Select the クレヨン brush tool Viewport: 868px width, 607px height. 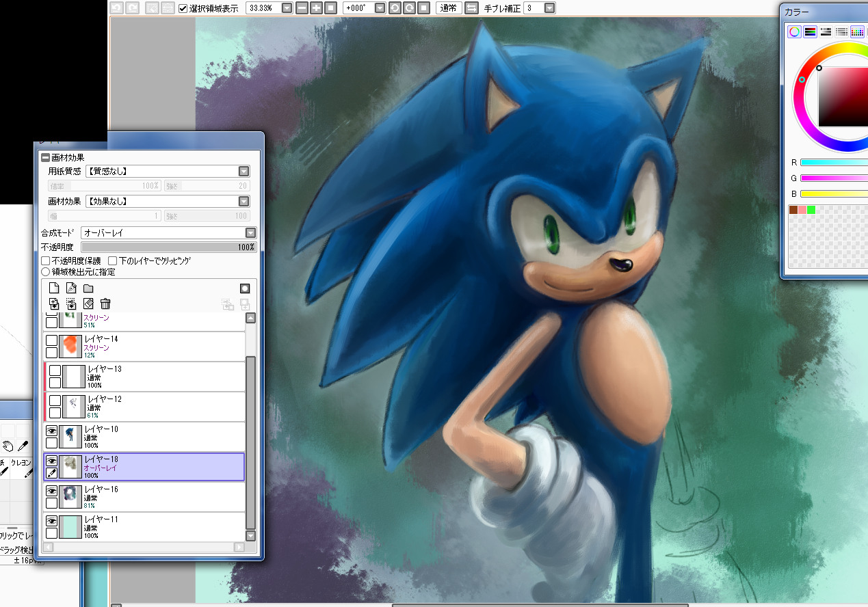coord(22,469)
